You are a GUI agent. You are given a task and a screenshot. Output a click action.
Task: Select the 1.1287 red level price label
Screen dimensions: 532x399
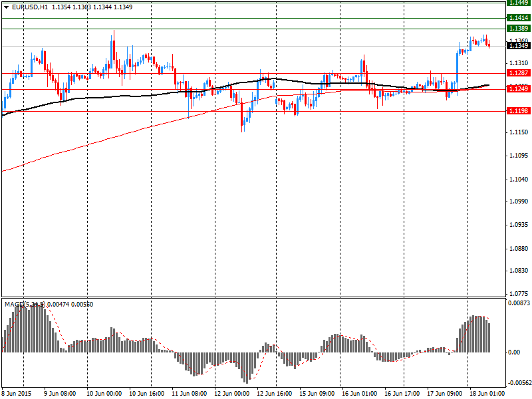pyautogui.click(x=519, y=73)
